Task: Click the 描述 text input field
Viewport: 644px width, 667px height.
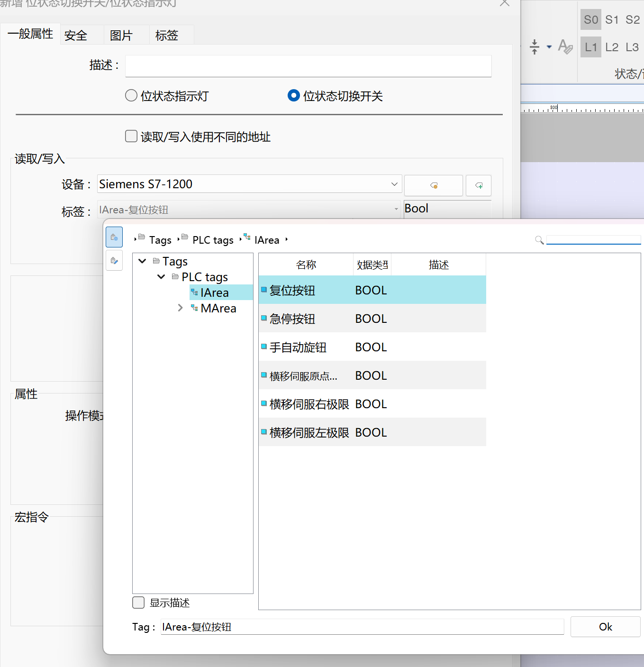Action: point(308,66)
